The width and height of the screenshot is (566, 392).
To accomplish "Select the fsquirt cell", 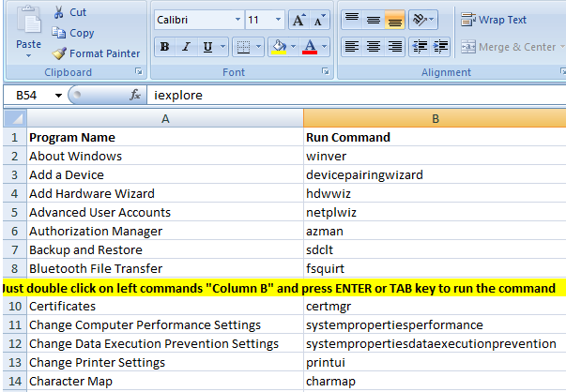I will point(435,268).
